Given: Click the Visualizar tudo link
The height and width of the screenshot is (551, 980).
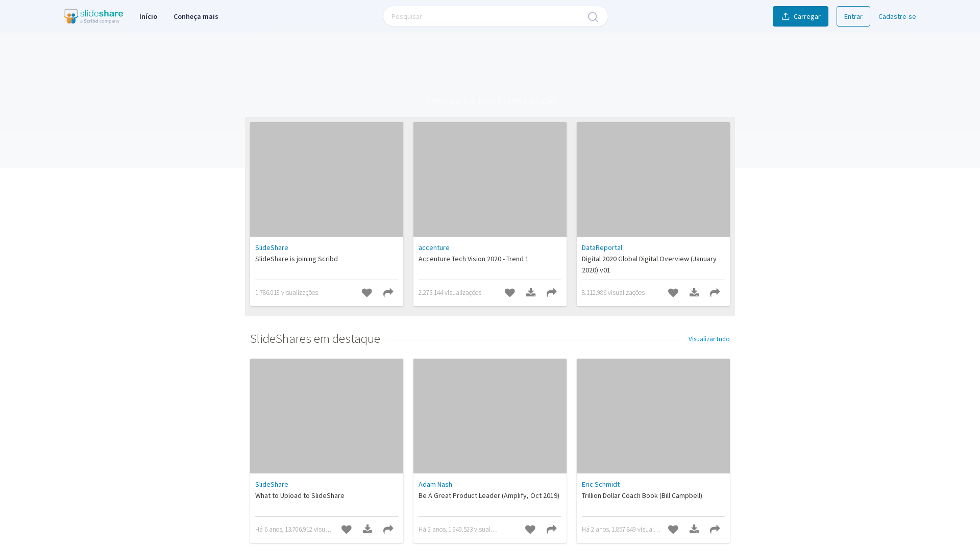Looking at the screenshot, I should 709,339.
